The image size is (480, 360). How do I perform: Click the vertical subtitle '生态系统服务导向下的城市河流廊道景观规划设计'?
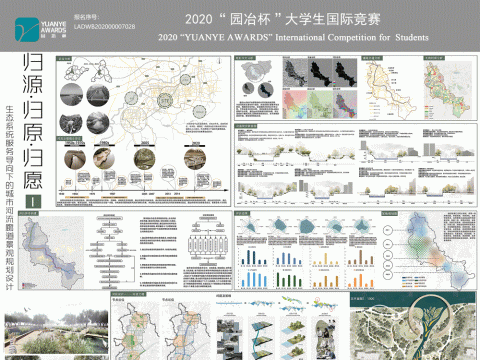10,198
